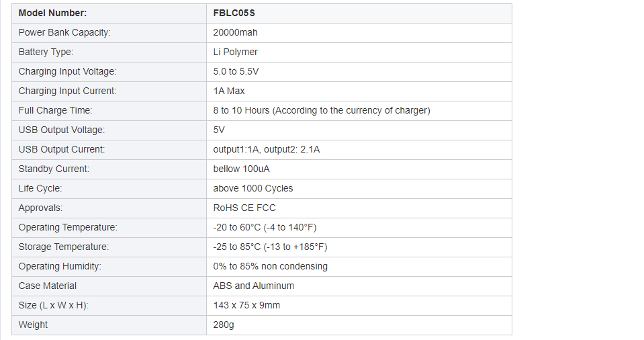
Task: Click the 0% to 85% non condensing value
Action: 270,266
